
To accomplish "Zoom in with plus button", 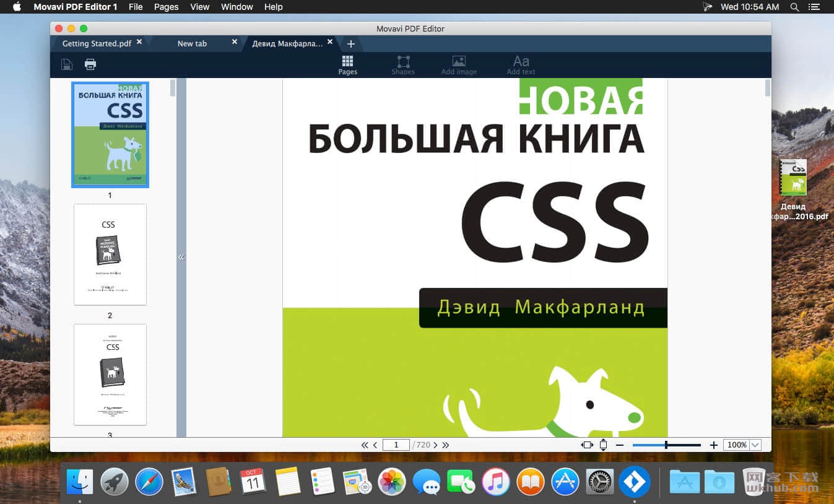I will (x=713, y=445).
